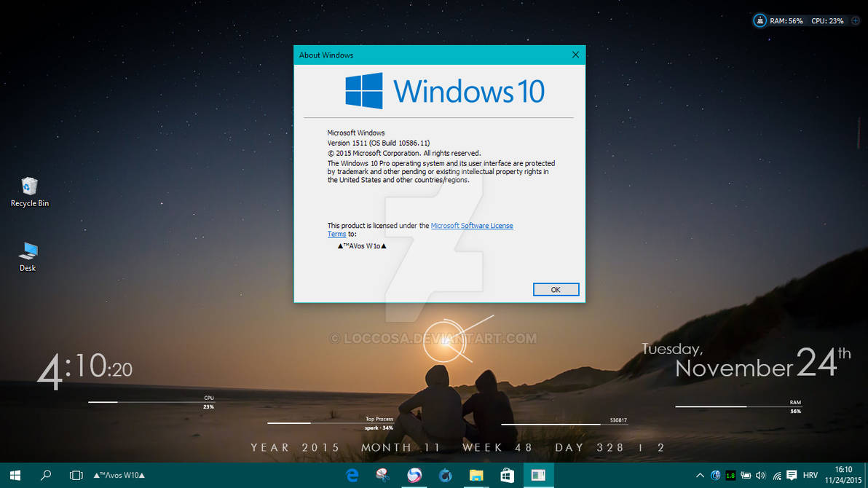The image size is (868, 488).
Task: Click the RAM 56% bar on desktop
Action: [738, 406]
